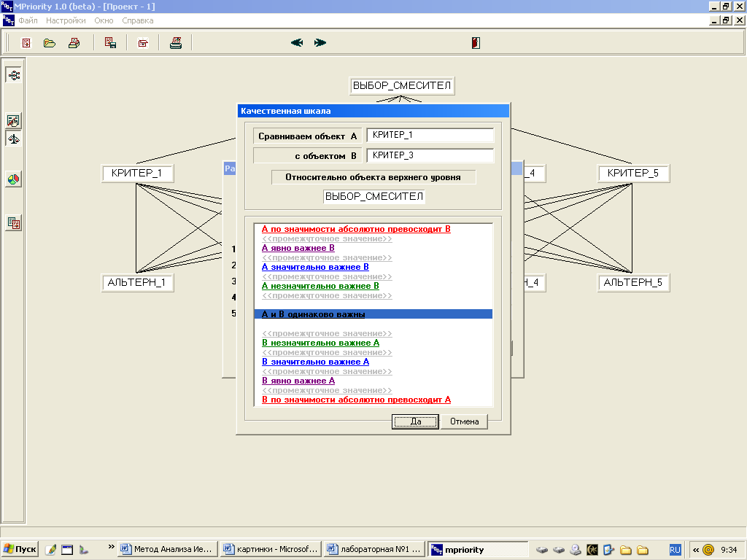Viewport: 747px width, 560px height.
Task: Open the Окно menu
Action: pos(104,20)
